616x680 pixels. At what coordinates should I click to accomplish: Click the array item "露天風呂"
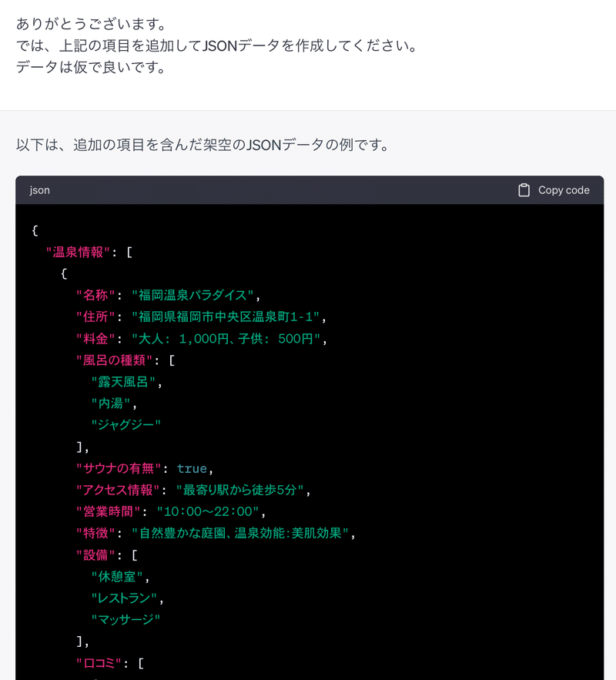point(123,382)
